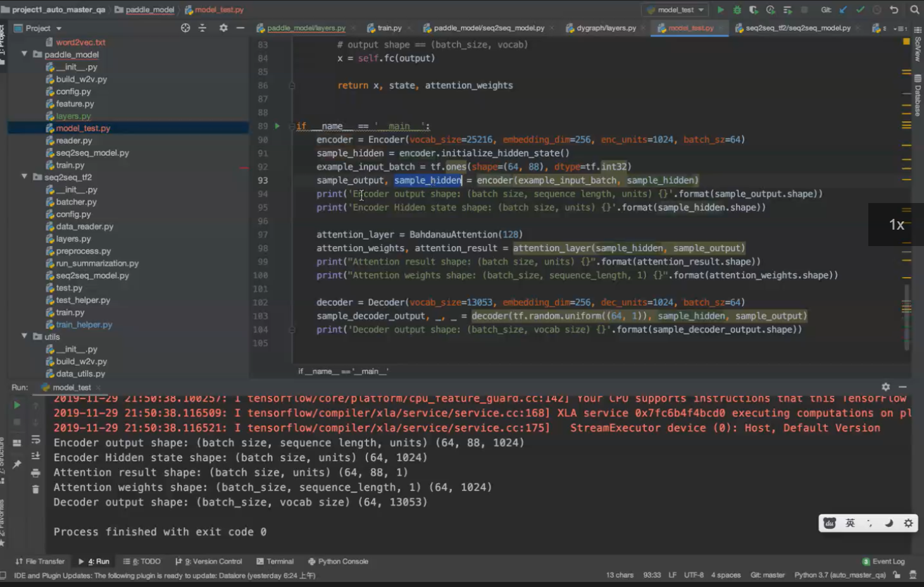The height and width of the screenshot is (587, 924).
Task: Toggle the moon icon in the IME toolbar
Action: pyautogui.click(x=889, y=523)
